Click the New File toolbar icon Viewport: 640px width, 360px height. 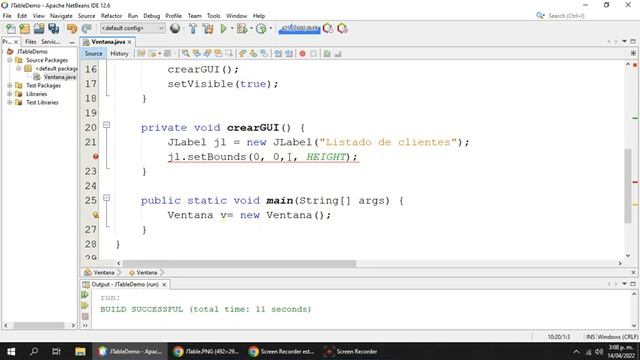11,29
